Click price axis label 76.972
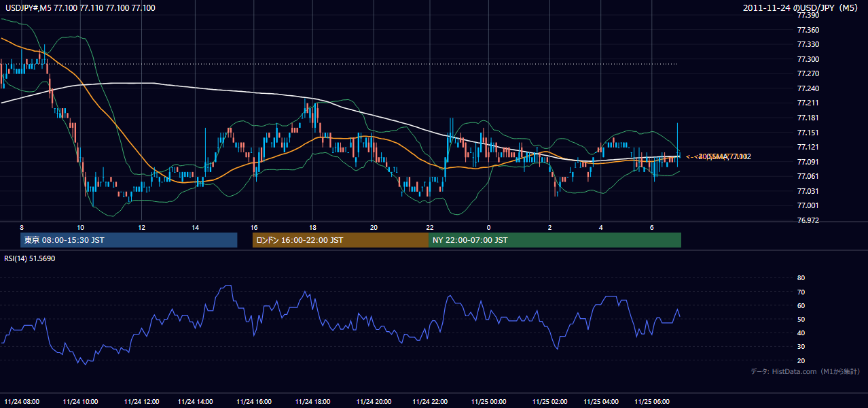The image size is (868, 408). [x=808, y=220]
